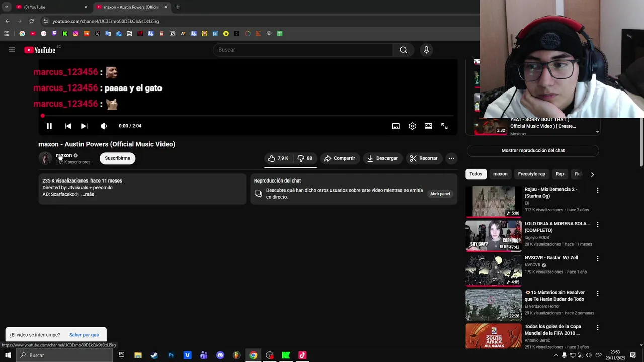Viewport: 644px width, 362px height.
Task: Open the Windows Start menu
Action: (x=8, y=355)
